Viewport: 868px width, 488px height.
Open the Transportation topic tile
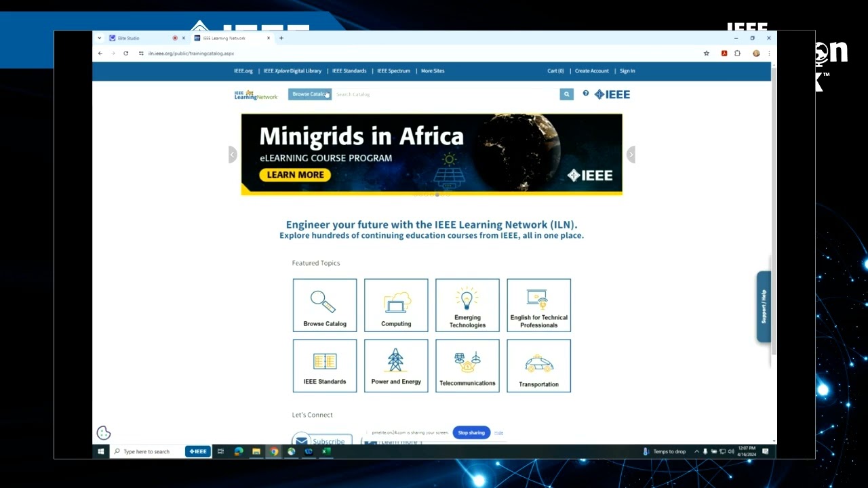[x=539, y=366]
